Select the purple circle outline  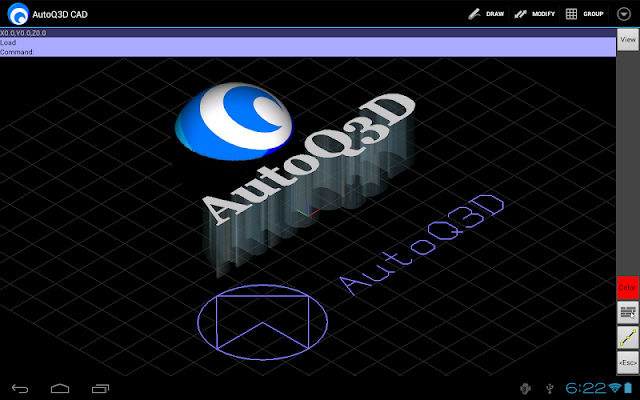[x=262, y=322]
